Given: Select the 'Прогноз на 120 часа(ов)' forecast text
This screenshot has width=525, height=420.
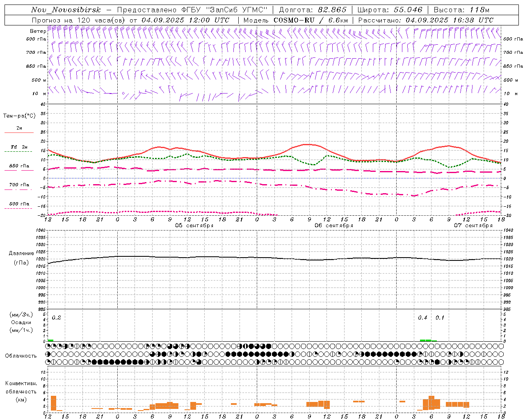Looking at the screenshot, I should (78, 20).
